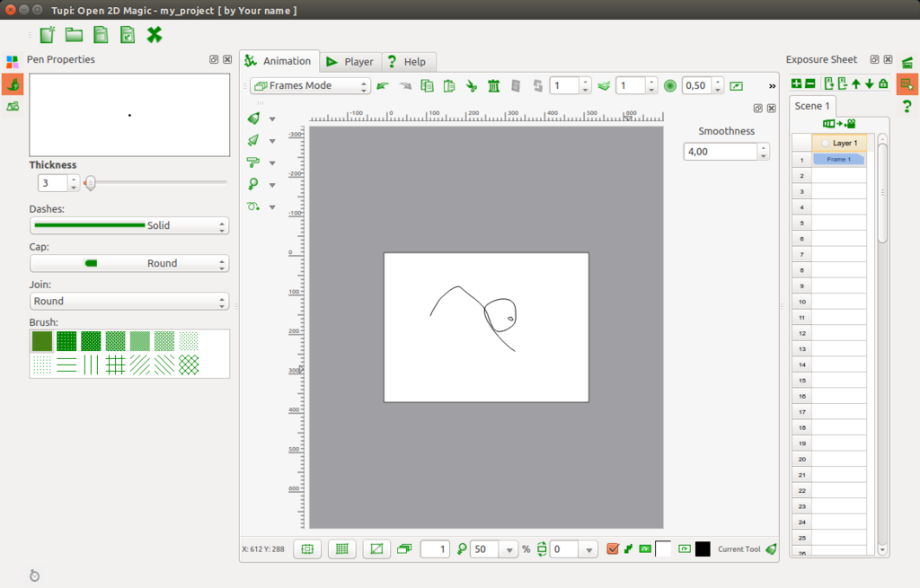This screenshot has height=588, width=920.
Task: Open the Help tab
Action: point(406,62)
